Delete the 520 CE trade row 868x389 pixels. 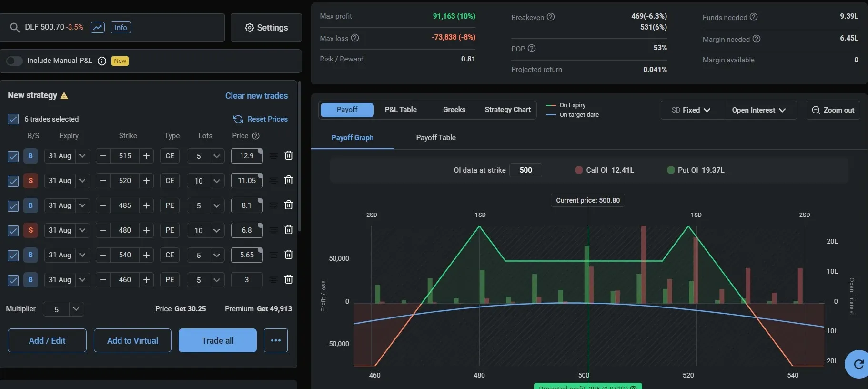[289, 180]
